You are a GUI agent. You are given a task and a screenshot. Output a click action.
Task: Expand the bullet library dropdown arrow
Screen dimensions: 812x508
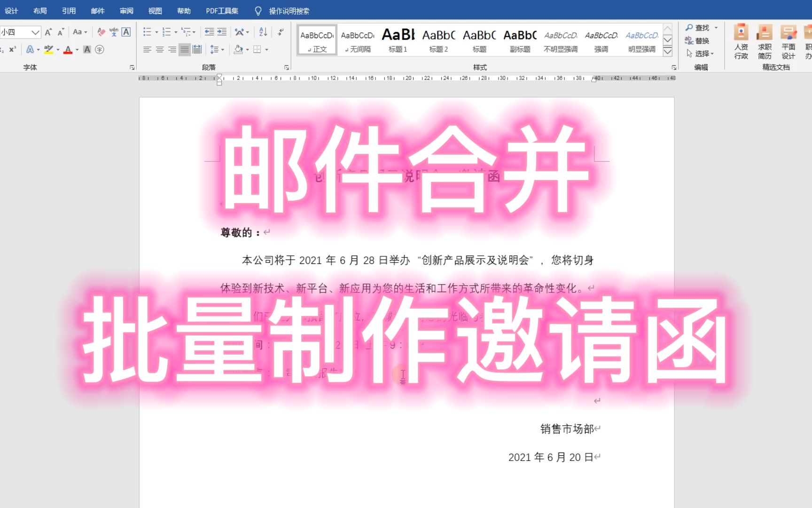pos(156,32)
